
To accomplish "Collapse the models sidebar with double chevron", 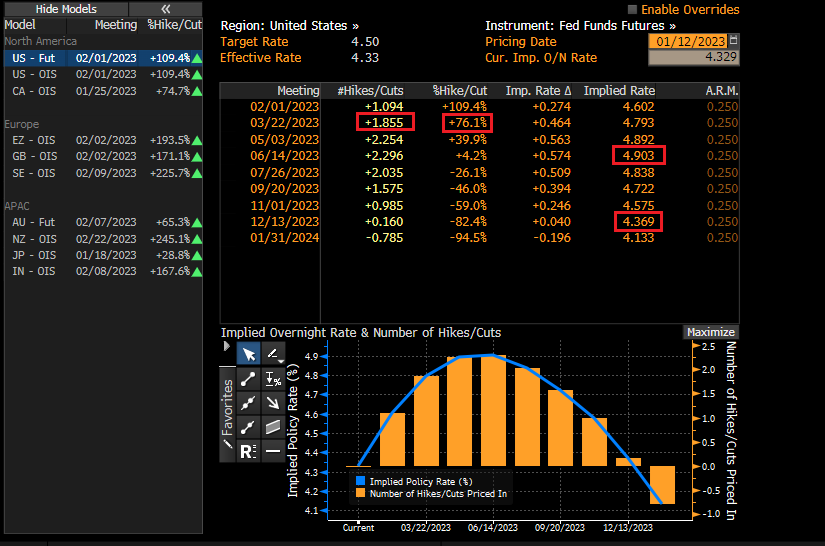I will (165, 8).
